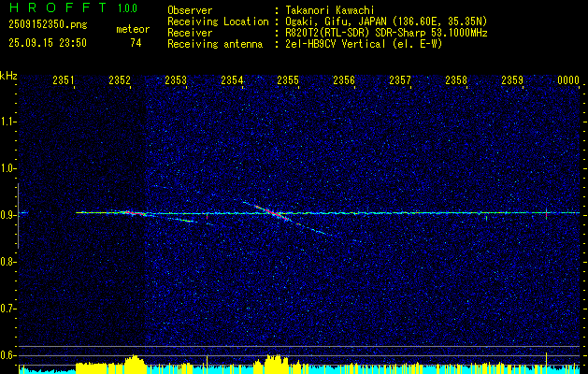Image resolution: width=588 pixels, height=374 pixels.
Task: Click the Observer field label
Action: pyautogui.click(x=190, y=10)
